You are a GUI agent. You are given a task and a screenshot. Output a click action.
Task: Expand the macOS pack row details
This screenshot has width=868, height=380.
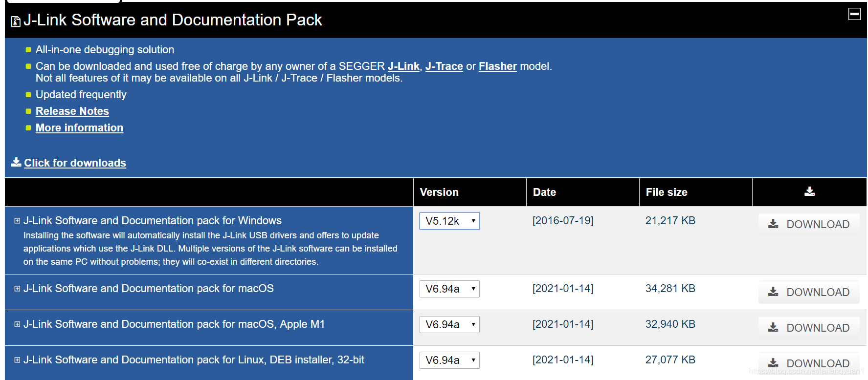click(17, 289)
